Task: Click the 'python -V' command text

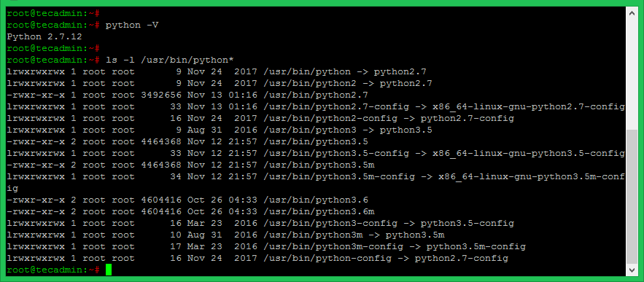Action: point(132,25)
